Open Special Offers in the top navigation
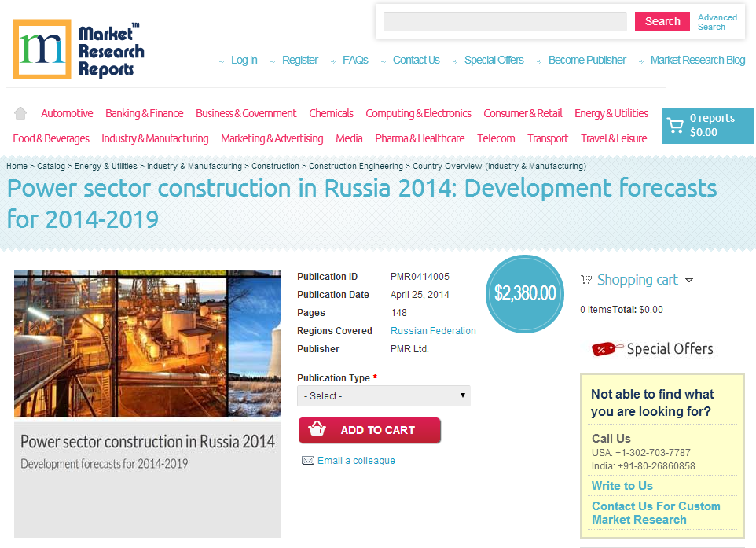This screenshot has height=548, width=756. coord(494,61)
